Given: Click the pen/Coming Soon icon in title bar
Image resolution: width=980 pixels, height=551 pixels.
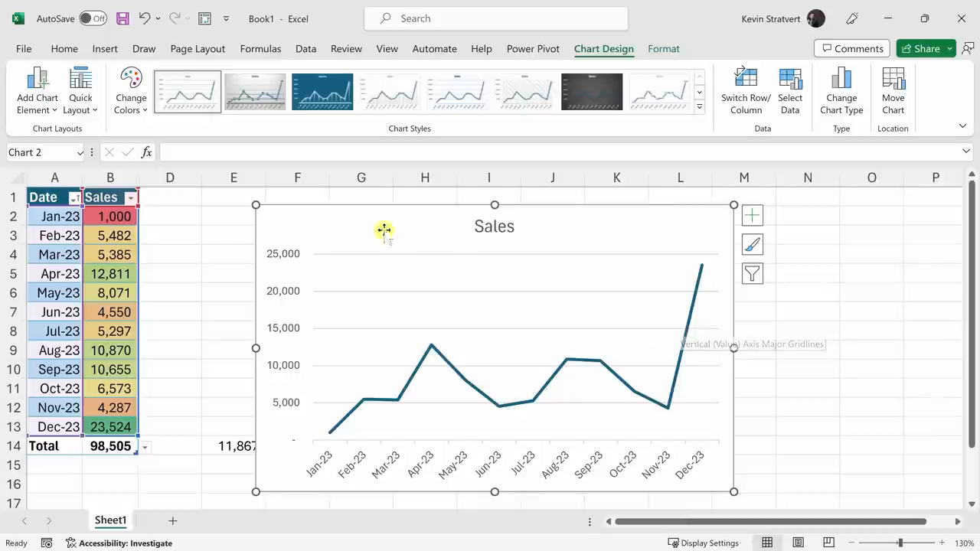Looking at the screenshot, I should pos(851,18).
